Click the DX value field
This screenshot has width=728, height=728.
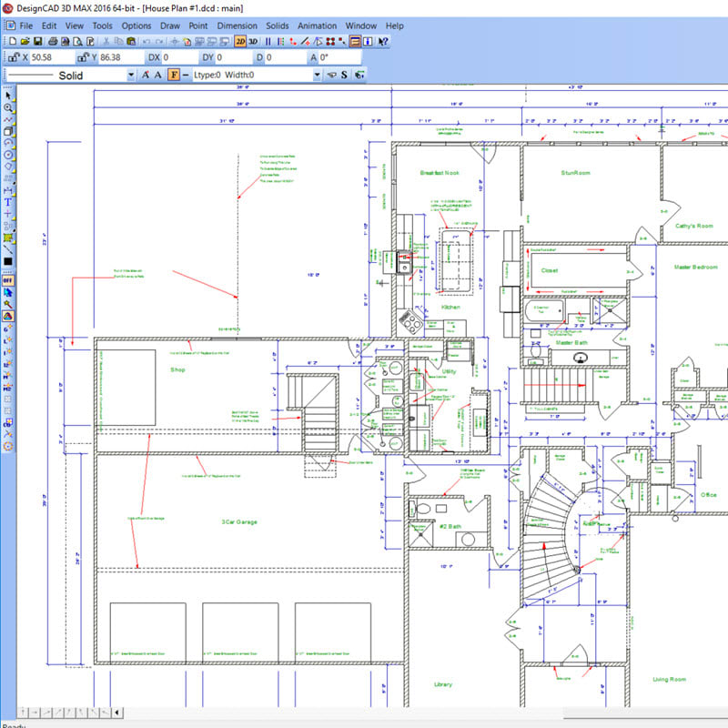pos(178,57)
